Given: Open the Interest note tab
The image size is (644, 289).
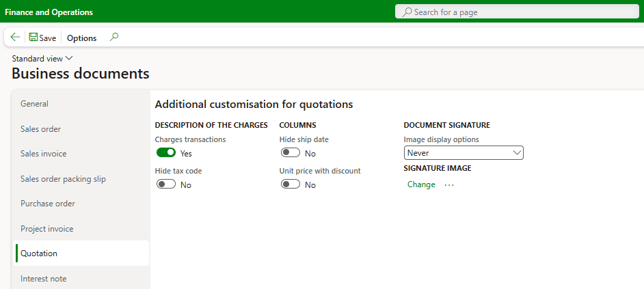Looking at the screenshot, I should click(x=44, y=279).
